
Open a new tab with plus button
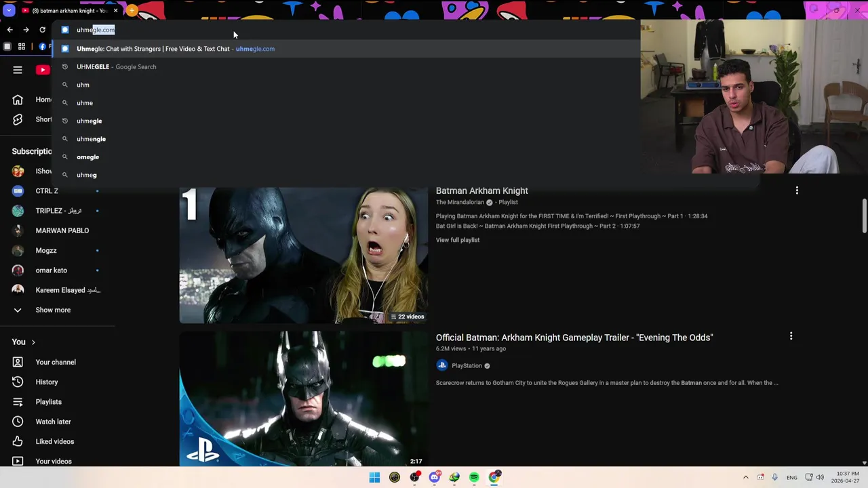coord(132,11)
